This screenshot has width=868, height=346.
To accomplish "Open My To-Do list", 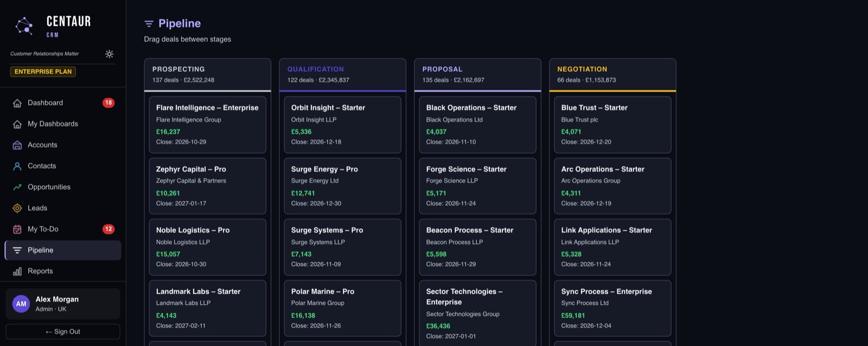I will [63, 229].
